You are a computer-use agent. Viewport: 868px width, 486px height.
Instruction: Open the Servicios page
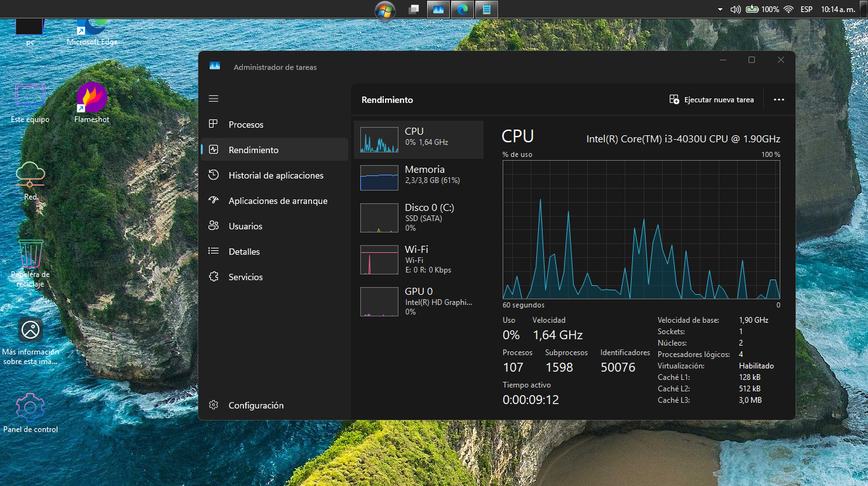point(245,277)
